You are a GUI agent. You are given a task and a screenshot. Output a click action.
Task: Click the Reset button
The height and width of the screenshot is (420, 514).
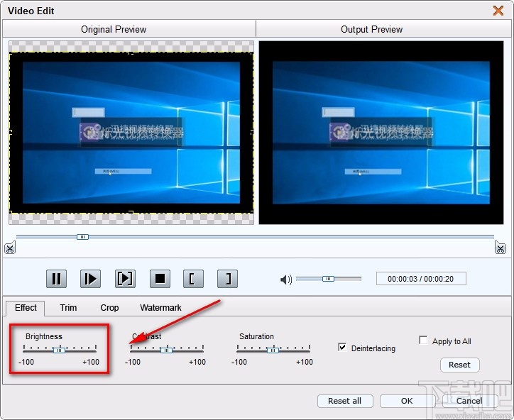click(x=459, y=365)
